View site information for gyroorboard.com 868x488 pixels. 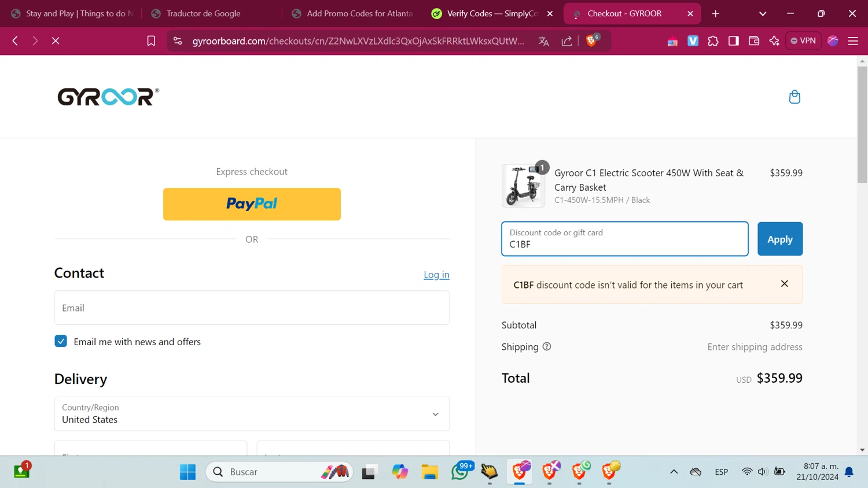click(x=178, y=41)
